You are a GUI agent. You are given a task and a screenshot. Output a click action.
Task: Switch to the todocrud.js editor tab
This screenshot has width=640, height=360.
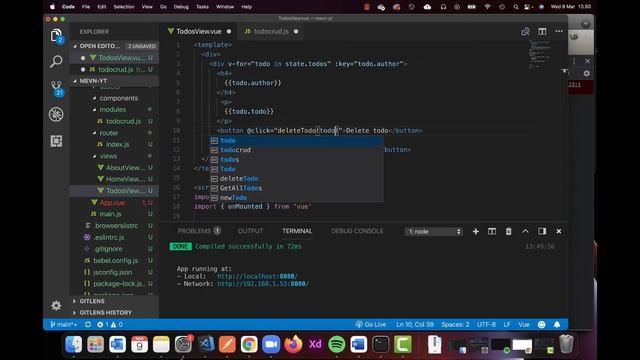click(x=271, y=31)
